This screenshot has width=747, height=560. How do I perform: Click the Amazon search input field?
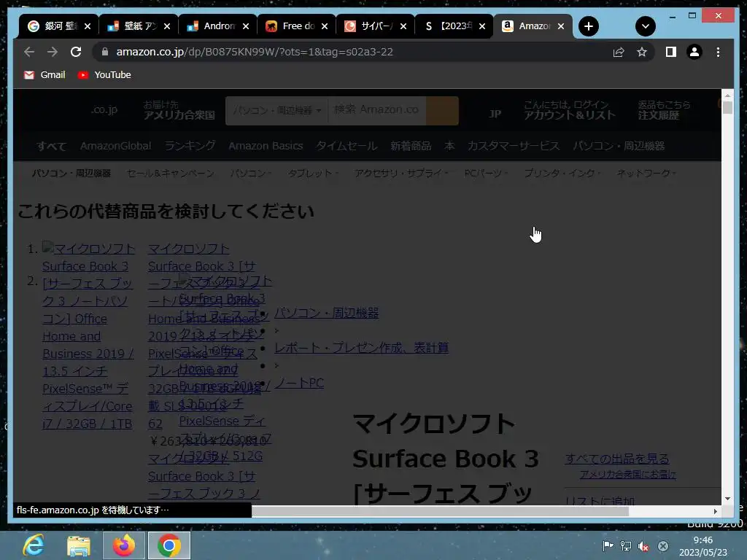click(x=377, y=111)
